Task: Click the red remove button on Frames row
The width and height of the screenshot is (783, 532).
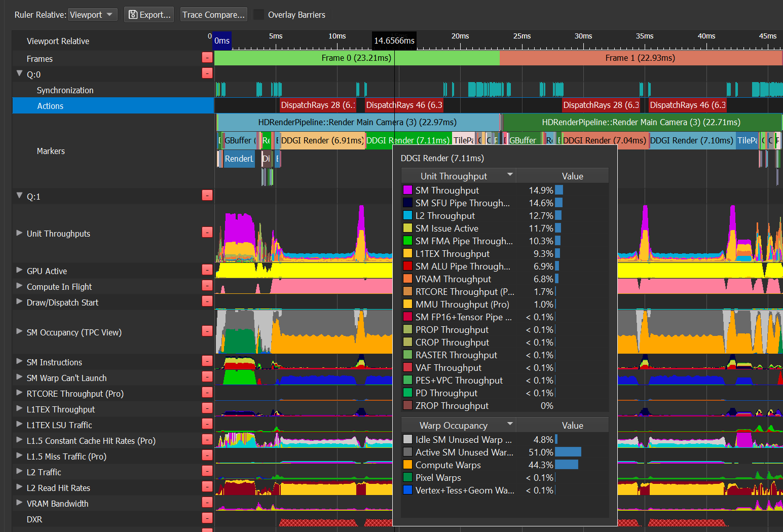Action: coord(207,58)
